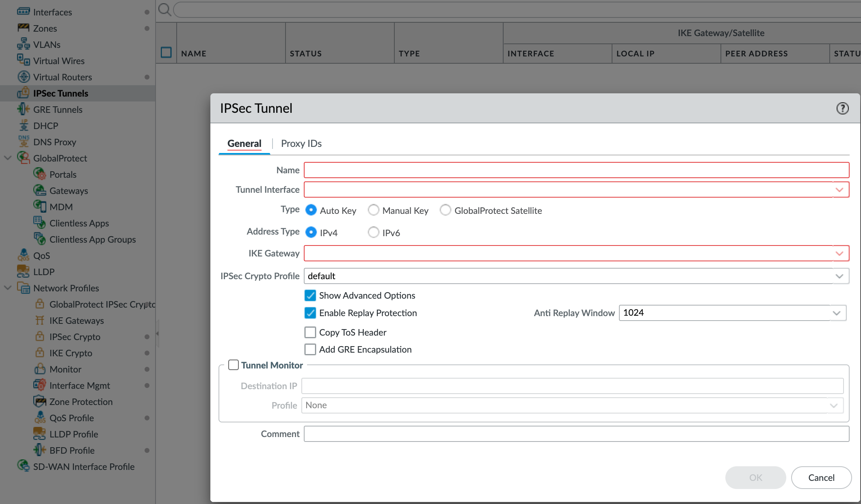This screenshot has height=504, width=861.
Task: Select the IKE Gateways icon under Network Profiles
Action: click(40, 320)
